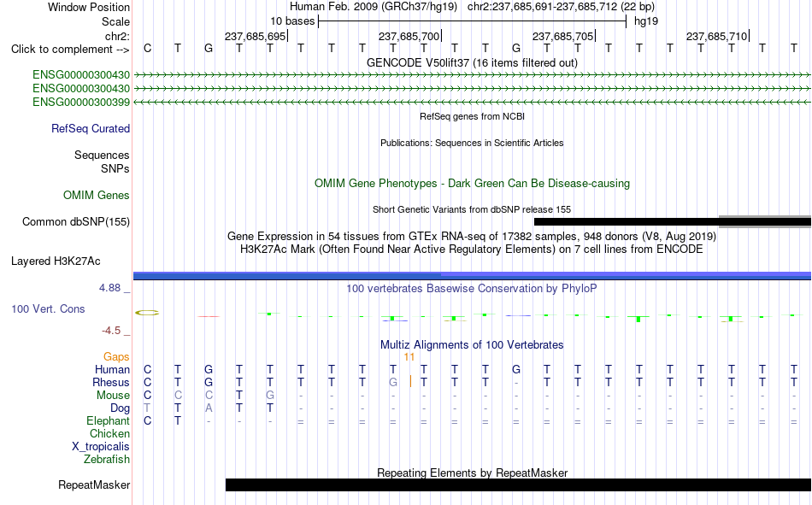Click the A base in the Dog row
Screen dimensions: 812x505
[209, 408]
